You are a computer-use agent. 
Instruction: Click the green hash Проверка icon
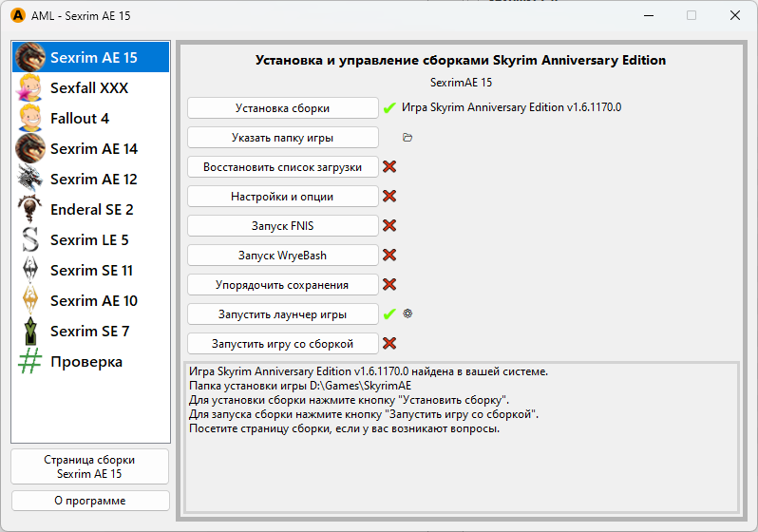pos(30,362)
